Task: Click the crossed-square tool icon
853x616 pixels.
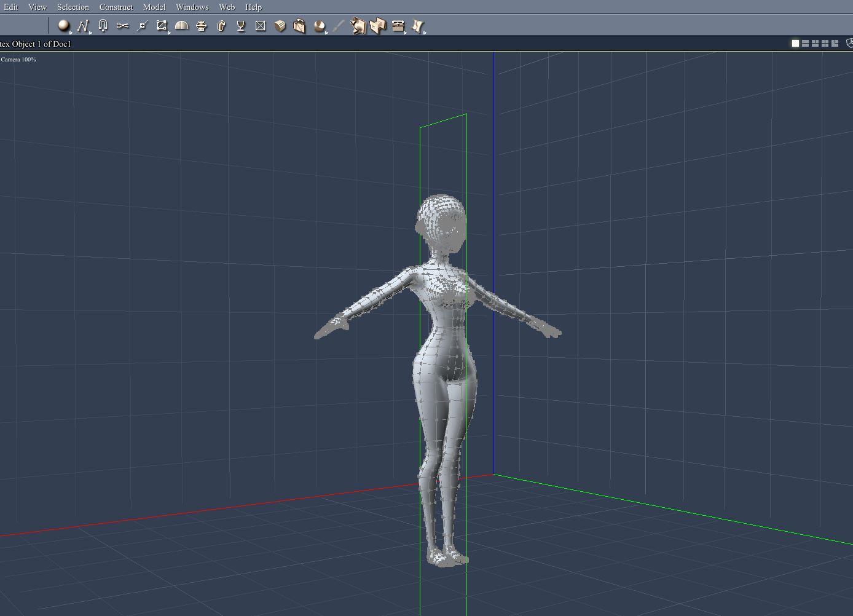Action: [261, 26]
